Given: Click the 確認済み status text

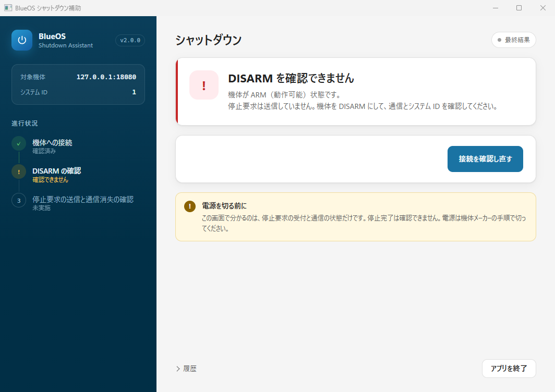Looking at the screenshot, I should (44, 151).
